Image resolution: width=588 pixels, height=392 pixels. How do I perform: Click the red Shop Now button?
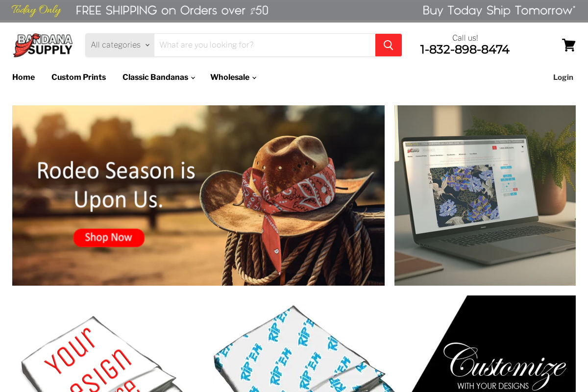pyautogui.click(x=109, y=238)
